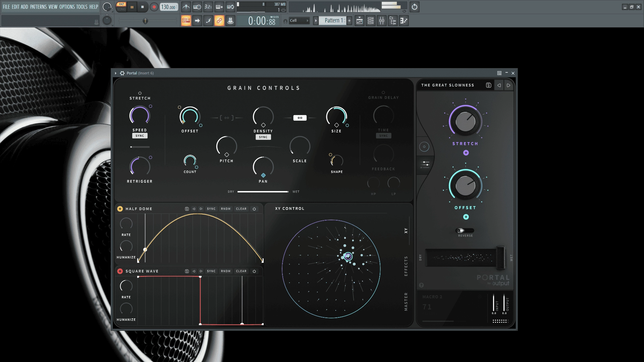Select next shape for SQUARE WAVE modulator
Screen dimensions: 644x362
click(x=201, y=271)
